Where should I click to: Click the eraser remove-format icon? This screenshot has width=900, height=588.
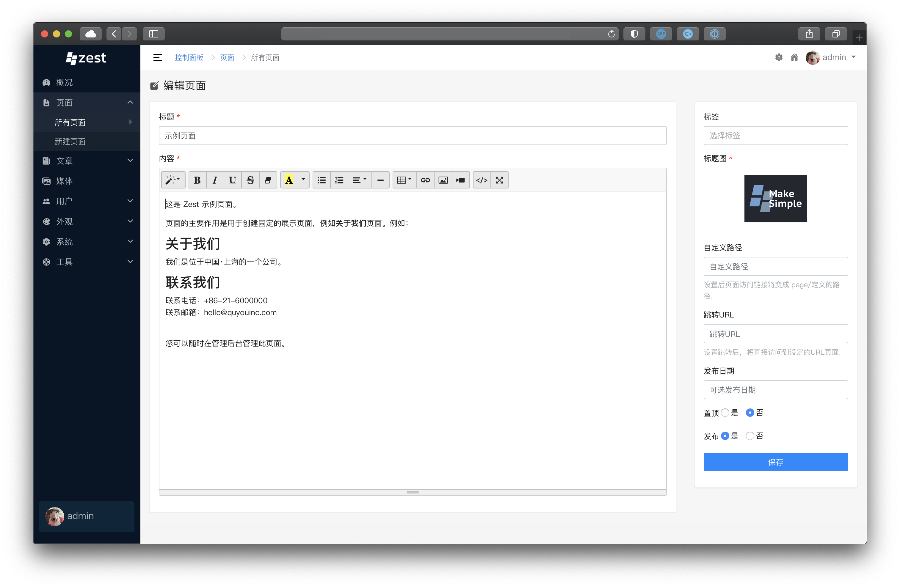268,180
